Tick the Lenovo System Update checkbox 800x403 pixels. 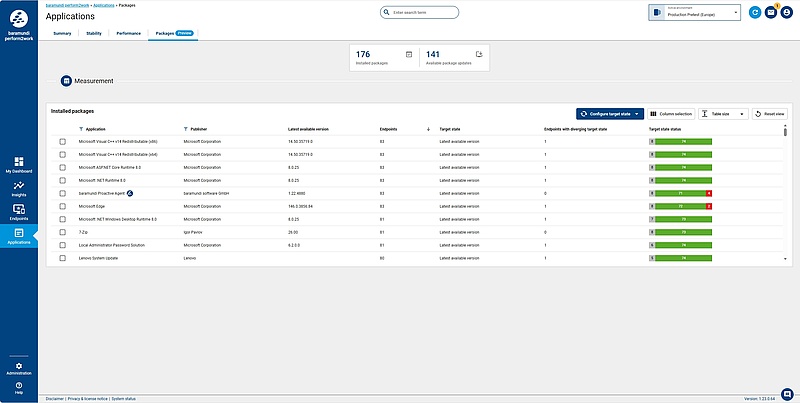[62, 257]
